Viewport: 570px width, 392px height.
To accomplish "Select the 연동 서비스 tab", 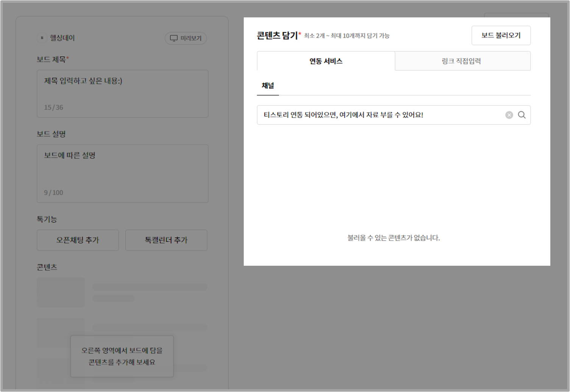I will [x=325, y=61].
